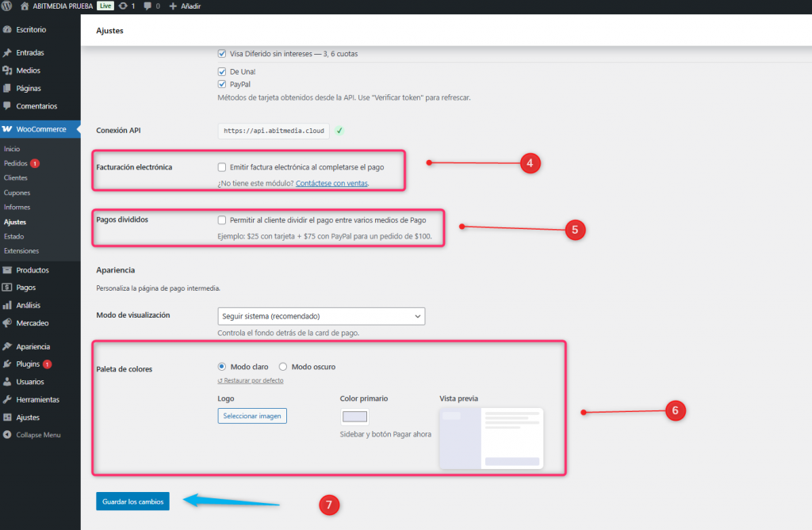The image size is (812, 530).
Task: Open the Modo de visualización dropdown
Action: pyautogui.click(x=321, y=316)
